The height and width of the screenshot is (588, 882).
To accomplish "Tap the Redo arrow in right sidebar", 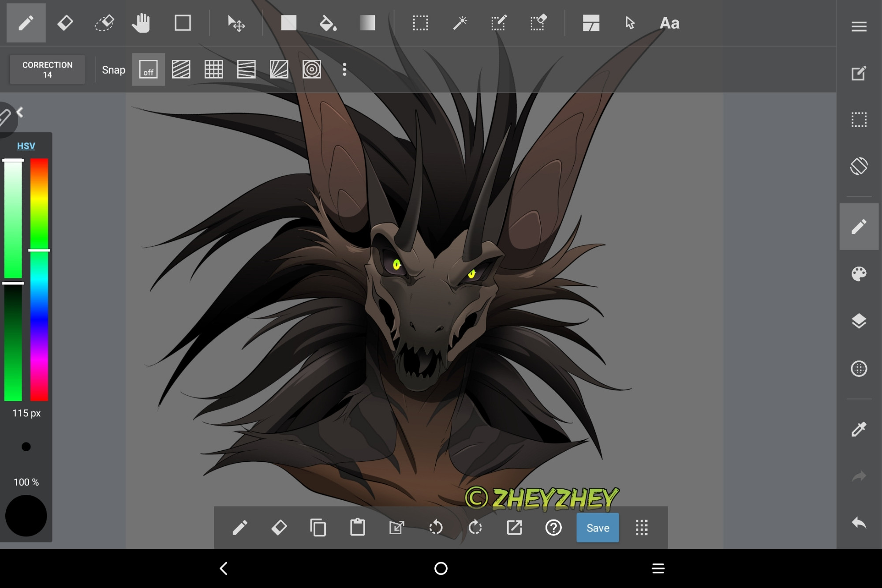I will 859,476.
